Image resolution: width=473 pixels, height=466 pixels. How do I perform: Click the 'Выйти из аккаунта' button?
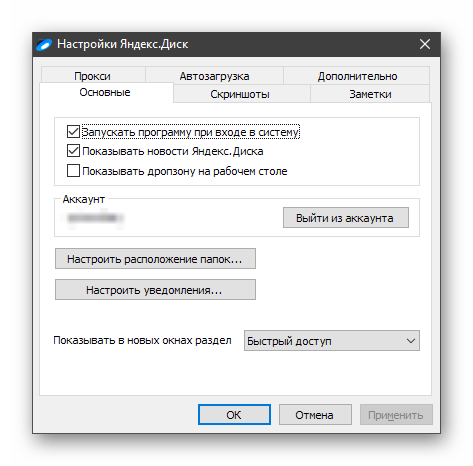pos(346,218)
